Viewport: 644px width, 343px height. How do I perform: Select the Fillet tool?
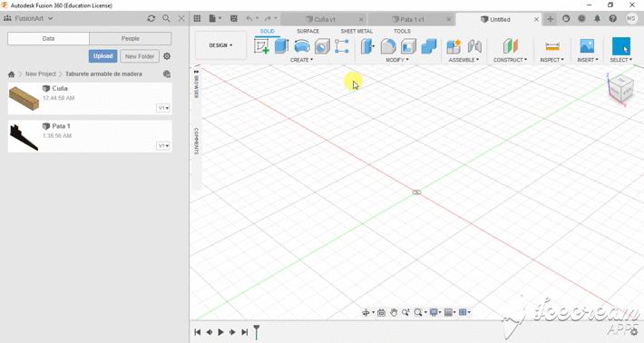tap(388, 46)
